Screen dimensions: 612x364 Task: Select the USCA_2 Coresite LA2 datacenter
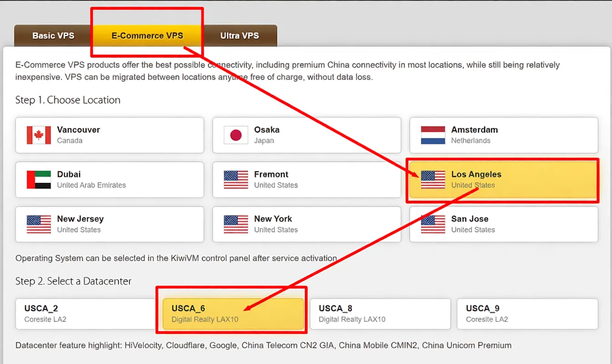click(86, 314)
